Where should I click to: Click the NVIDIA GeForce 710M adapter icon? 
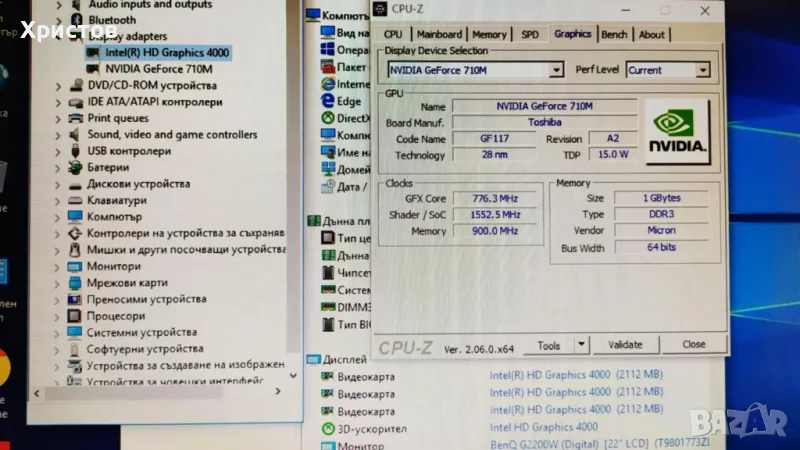tap(93, 69)
